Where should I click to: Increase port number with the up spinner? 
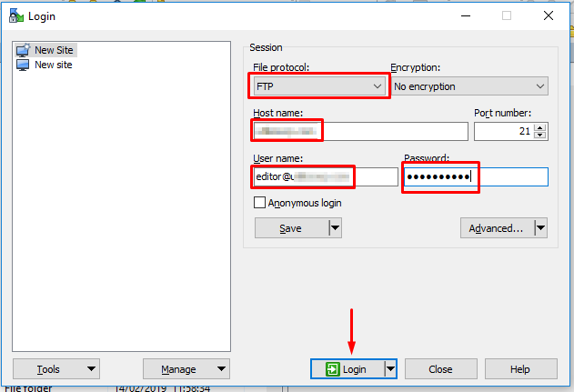pyautogui.click(x=540, y=127)
